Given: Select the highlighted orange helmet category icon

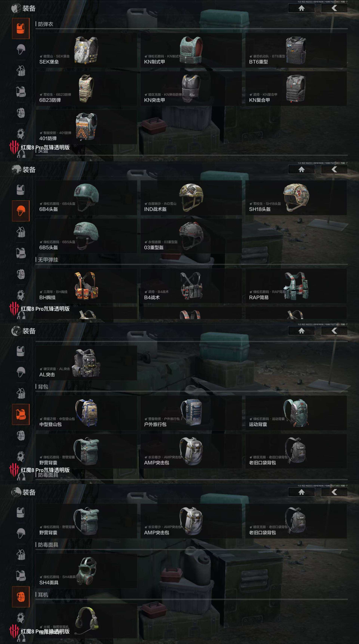Looking at the screenshot, I should coord(21,211).
